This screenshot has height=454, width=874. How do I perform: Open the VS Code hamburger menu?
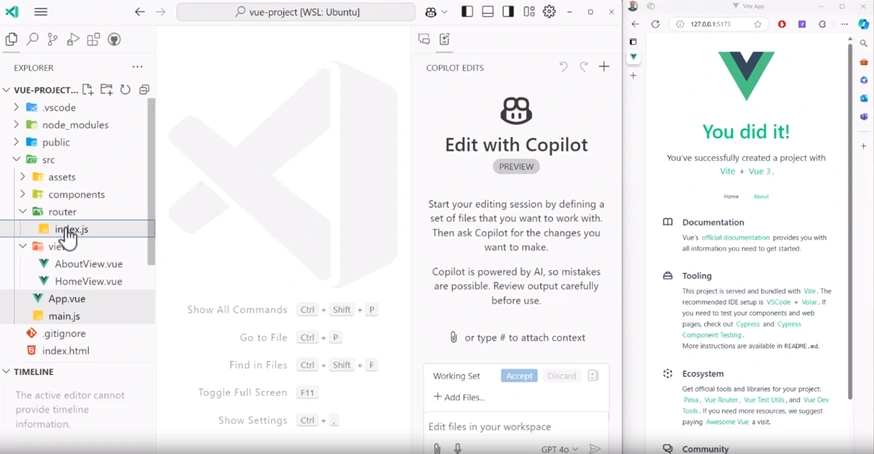tap(41, 12)
